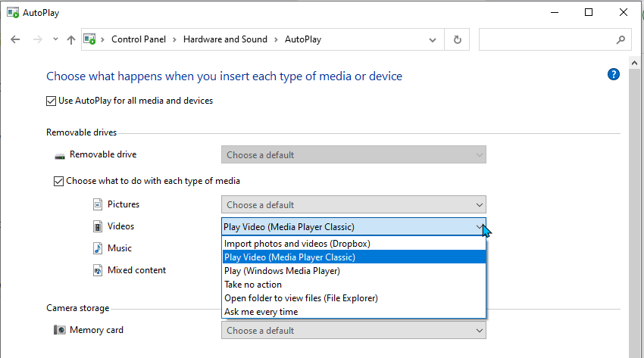The width and height of the screenshot is (644, 358).
Task: Click the Removable drive icon
Action: (60, 155)
